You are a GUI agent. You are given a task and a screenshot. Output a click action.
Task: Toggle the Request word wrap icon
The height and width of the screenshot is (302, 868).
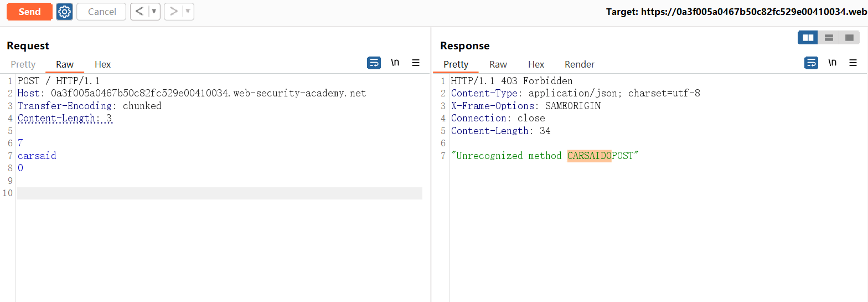(x=374, y=63)
